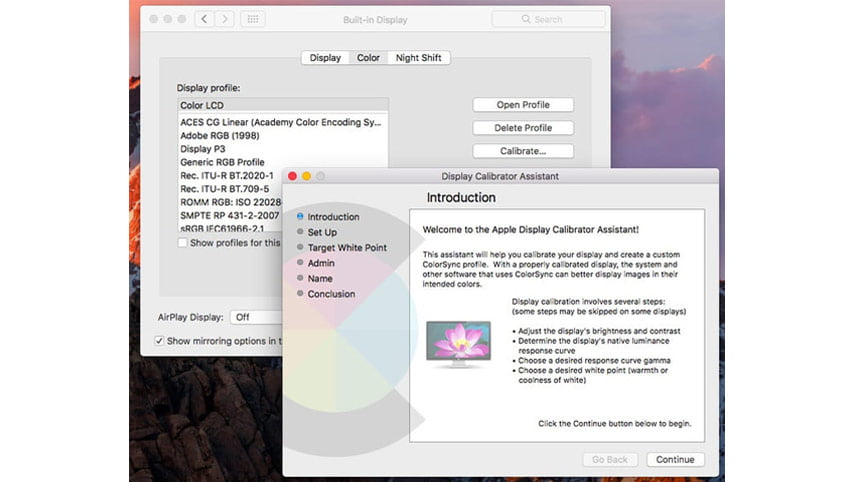Close the Display Calibrator Assistant window

click(x=293, y=176)
